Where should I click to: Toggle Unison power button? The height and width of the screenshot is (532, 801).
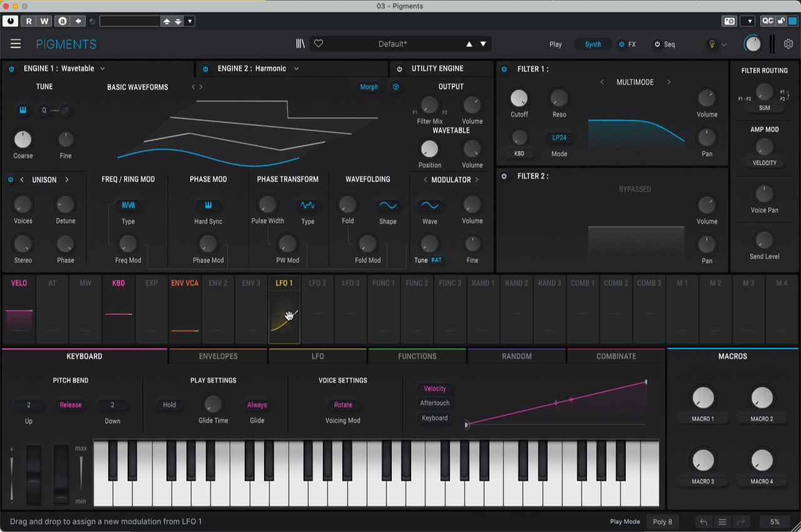(11, 180)
